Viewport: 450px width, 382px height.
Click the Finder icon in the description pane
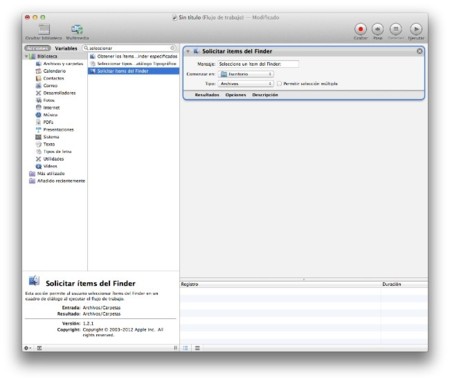pyautogui.click(x=34, y=281)
